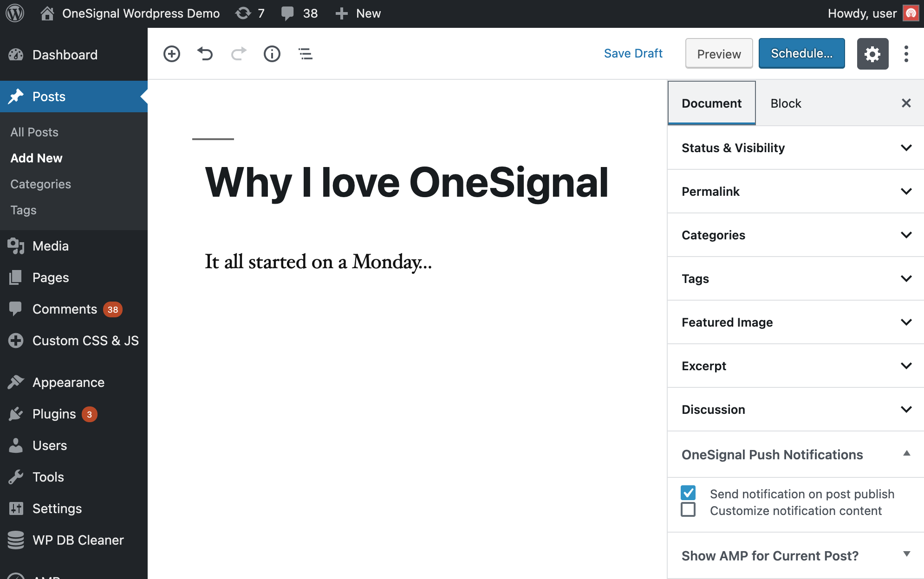Expand the Status & Visibility section
Image resolution: width=924 pixels, height=579 pixels.
(x=795, y=148)
